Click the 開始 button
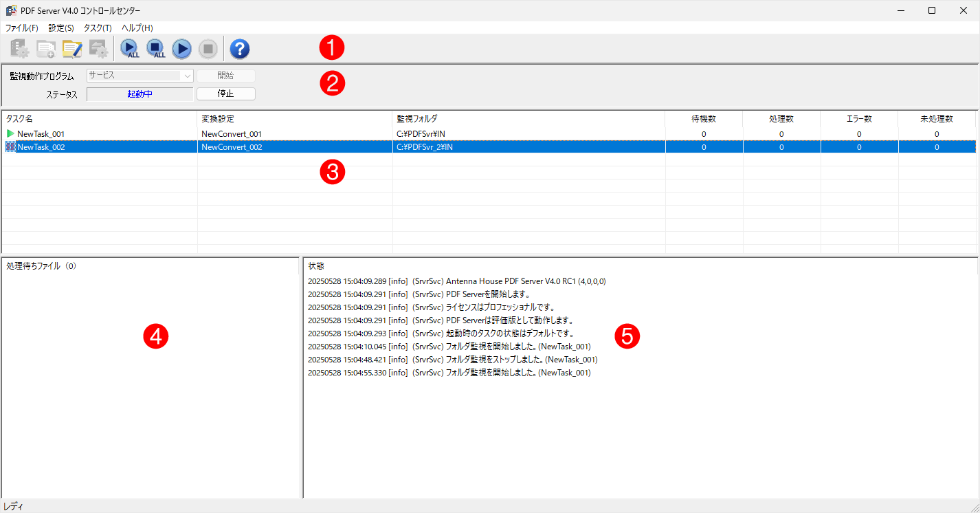Screen dimensions: 980x513 click(225, 76)
